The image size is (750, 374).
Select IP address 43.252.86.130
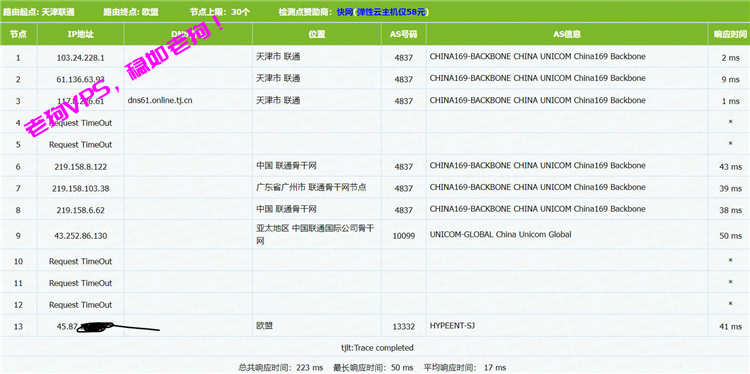click(x=80, y=236)
